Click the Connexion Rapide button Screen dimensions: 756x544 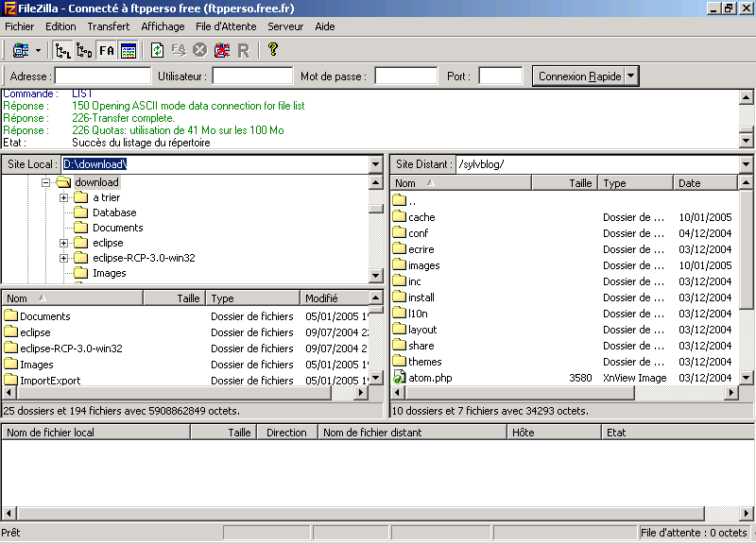pyautogui.click(x=579, y=76)
